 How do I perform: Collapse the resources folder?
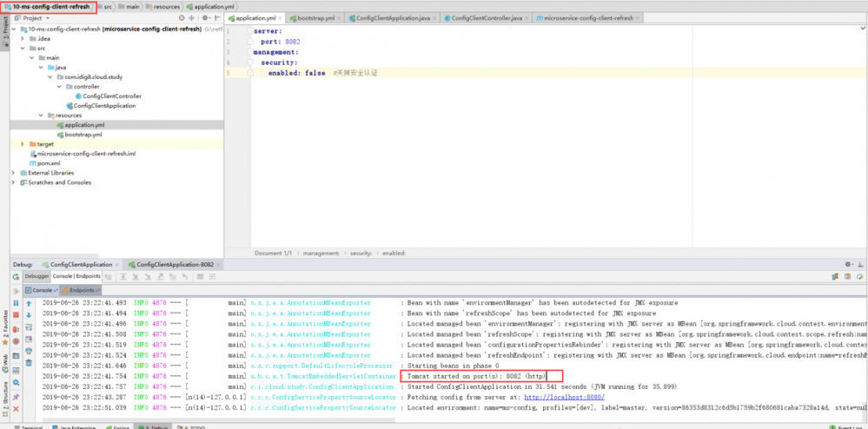coord(41,115)
